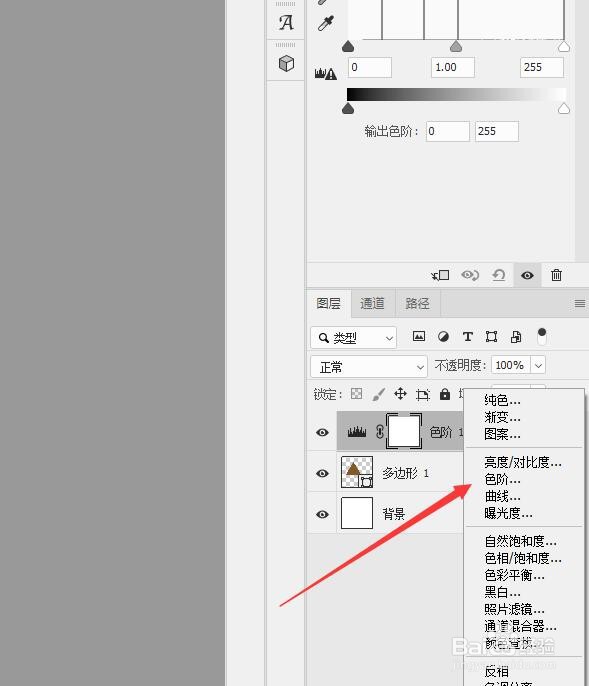Click the mask link icon on 色阶 layer

[x=380, y=432]
